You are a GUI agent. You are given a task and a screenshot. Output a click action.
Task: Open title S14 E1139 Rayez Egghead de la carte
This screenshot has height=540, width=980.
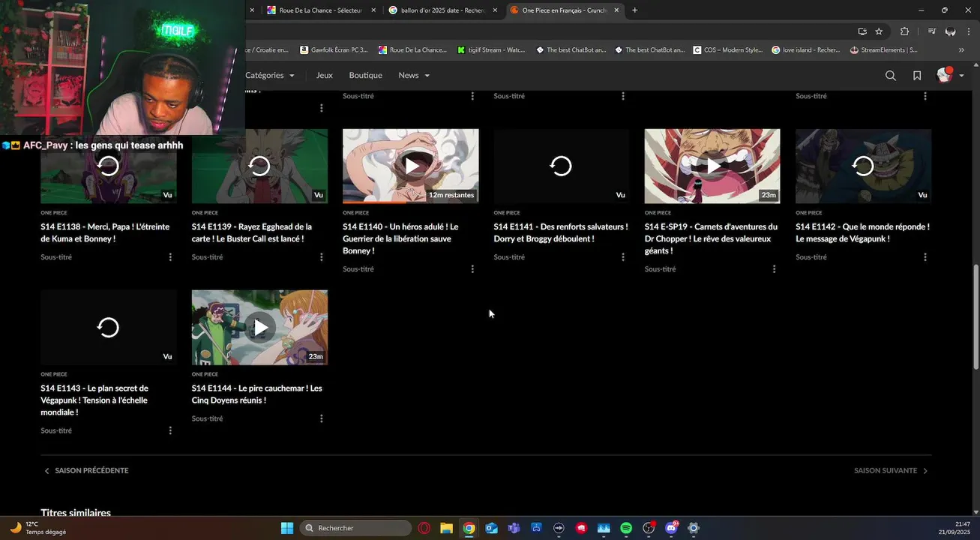pos(252,232)
